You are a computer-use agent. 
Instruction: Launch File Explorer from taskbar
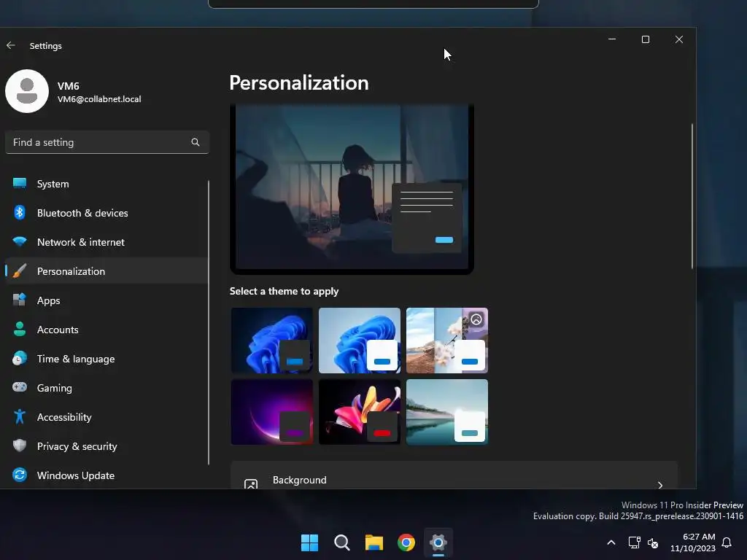coord(374,542)
